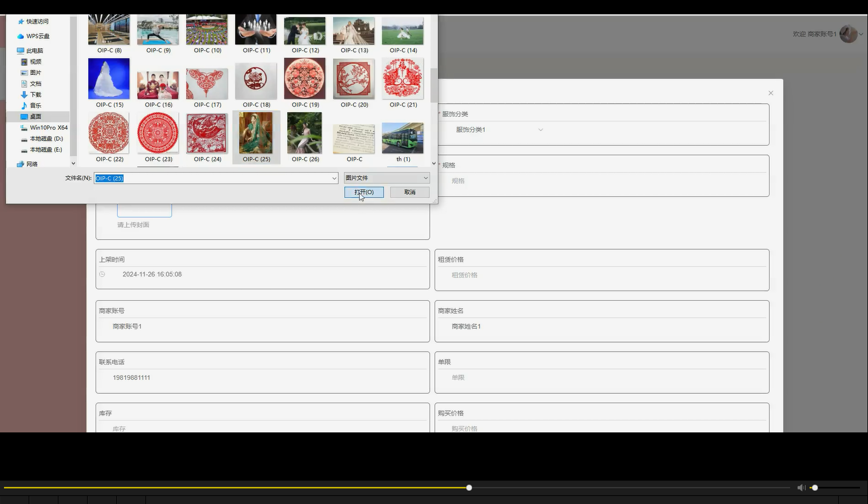This screenshot has height=504, width=868.
Task: Click the 打开(O) button
Action: coord(364,192)
